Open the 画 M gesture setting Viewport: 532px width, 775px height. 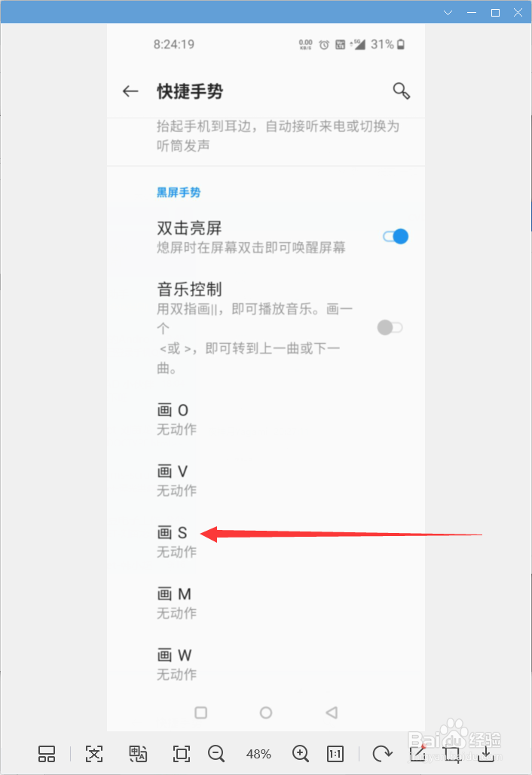pos(266,603)
